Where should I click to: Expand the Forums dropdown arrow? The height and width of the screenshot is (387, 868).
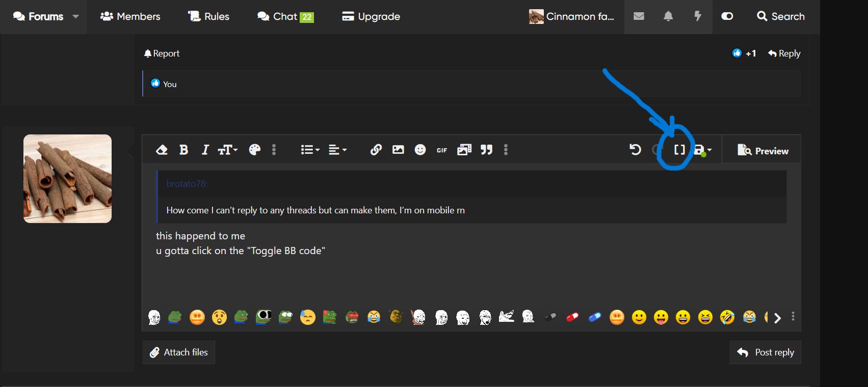pyautogui.click(x=75, y=16)
